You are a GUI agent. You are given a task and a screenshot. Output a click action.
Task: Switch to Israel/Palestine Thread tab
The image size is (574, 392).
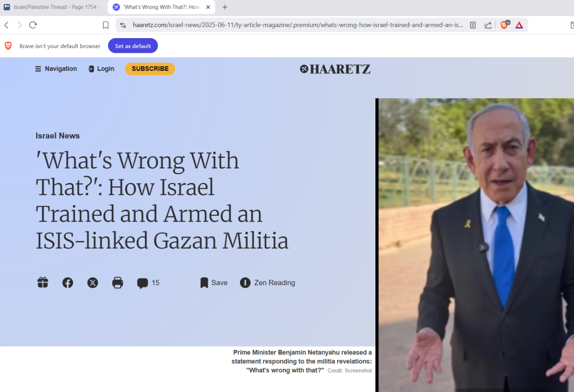click(x=53, y=7)
